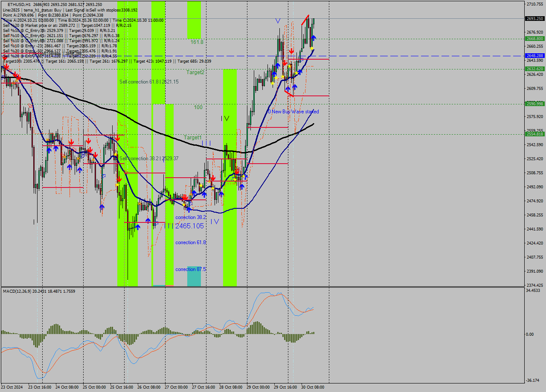Select the 26 Oct 08:00 time label

[x=149, y=387]
